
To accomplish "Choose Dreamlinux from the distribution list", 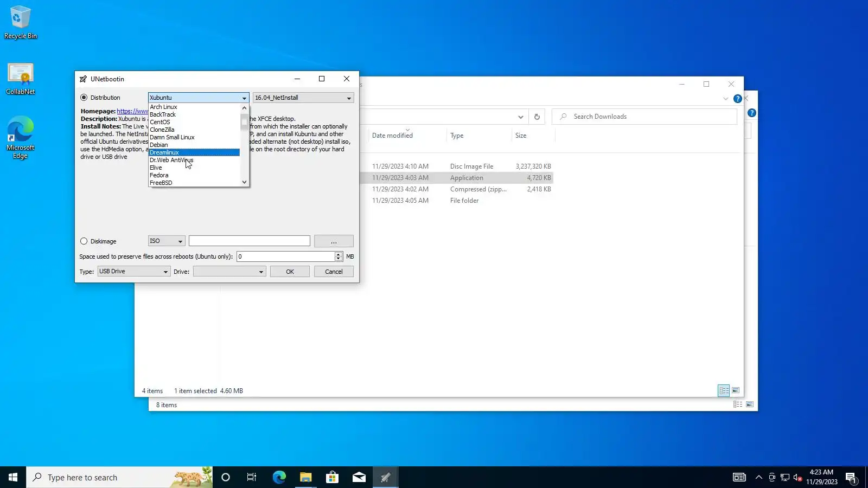I will (x=194, y=152).
